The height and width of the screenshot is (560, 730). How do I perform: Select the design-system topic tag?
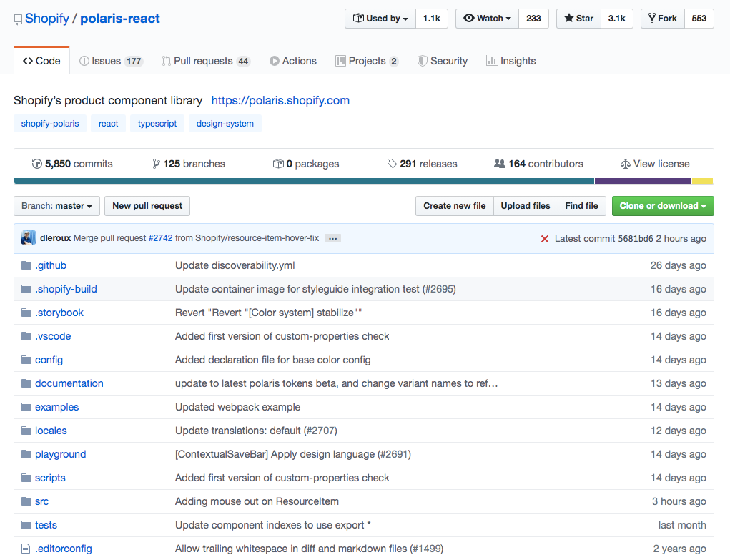[x=225, y=124]
